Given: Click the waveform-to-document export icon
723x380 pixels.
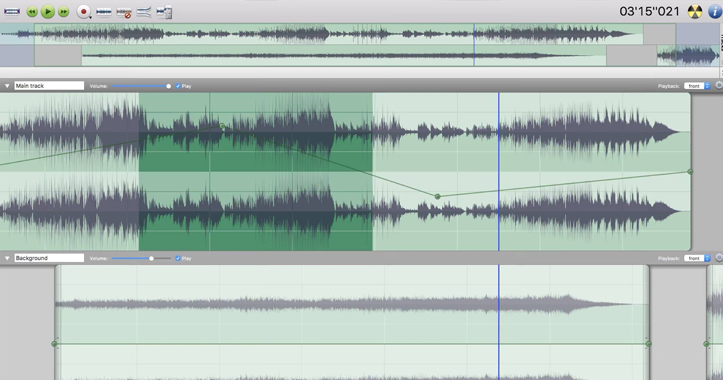Looking at the screenshot, I should [164, 12].
